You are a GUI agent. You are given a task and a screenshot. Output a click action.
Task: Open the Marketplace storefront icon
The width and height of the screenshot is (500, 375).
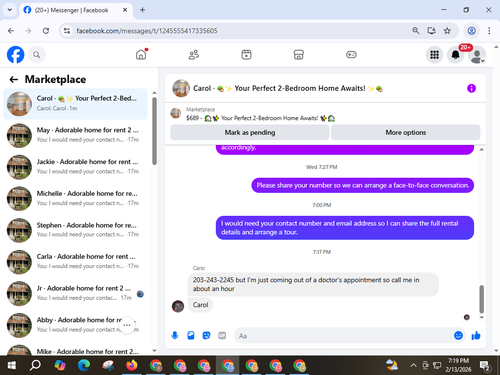click(x=299, y=55)
